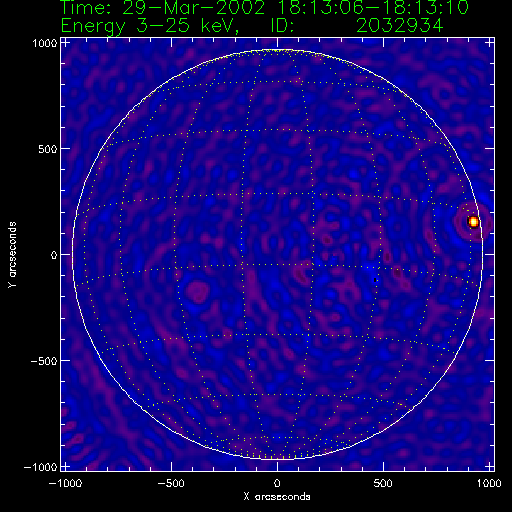This screenshot has height=512, width=512.
Task: Click the -500 label on the Y axis
Action: coord(44,361)
